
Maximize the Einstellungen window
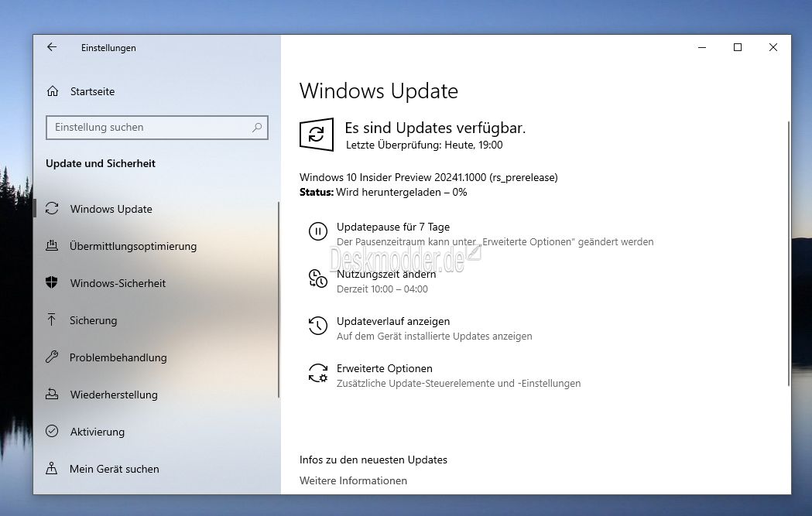coord(738,47)
